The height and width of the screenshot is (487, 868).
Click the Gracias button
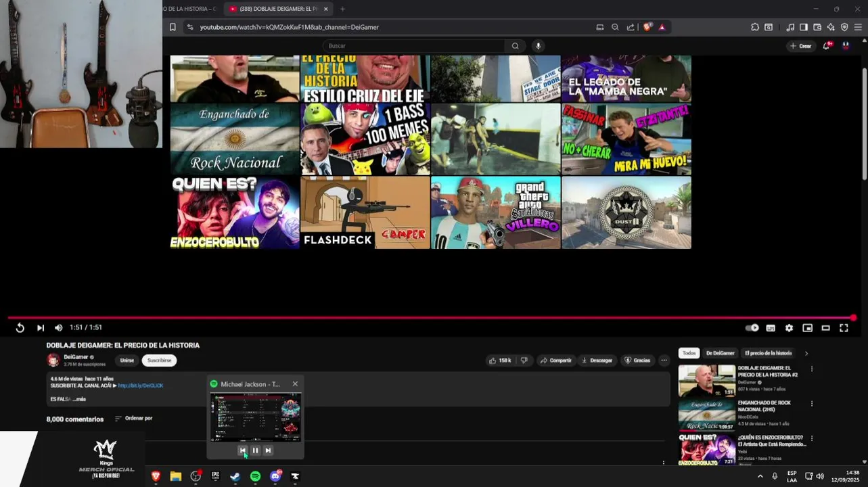[637, 361]
